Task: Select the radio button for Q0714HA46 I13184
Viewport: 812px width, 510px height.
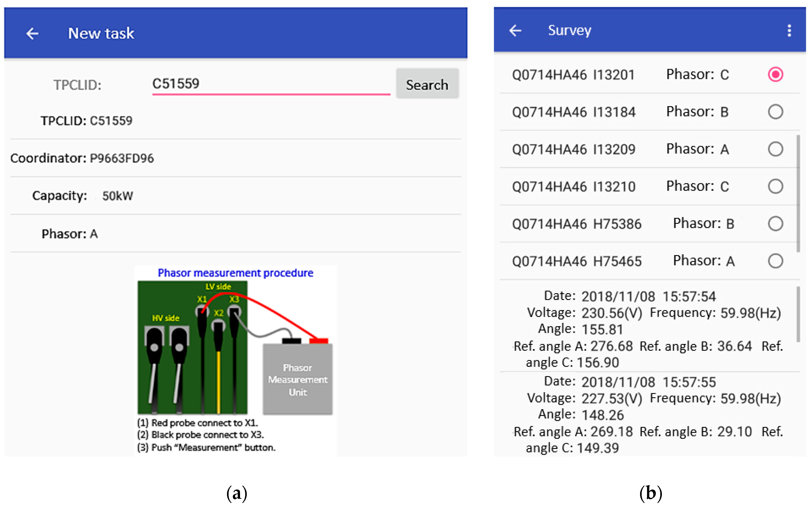Action: point(775,112)
